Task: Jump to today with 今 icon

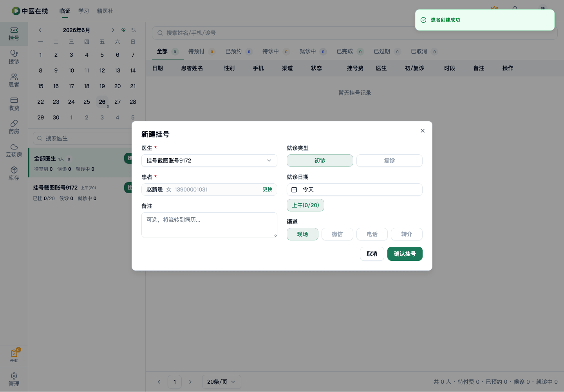Action: point(123,30)
